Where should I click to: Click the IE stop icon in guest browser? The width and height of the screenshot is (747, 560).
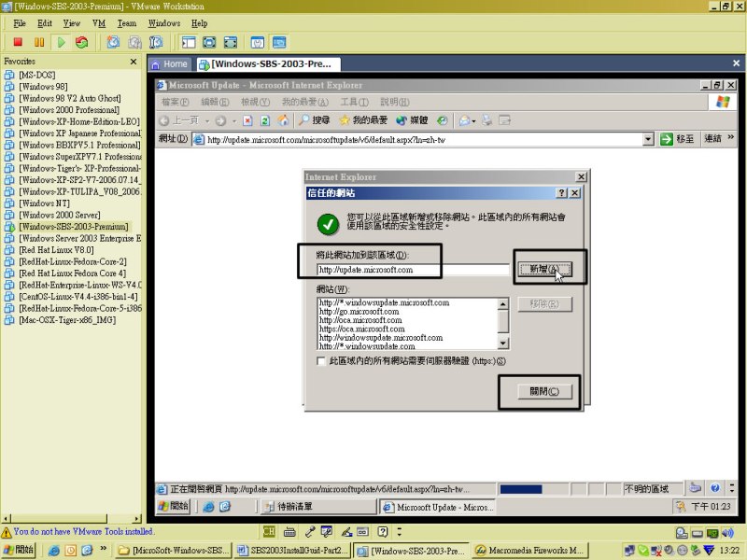[x=247, y=120]
